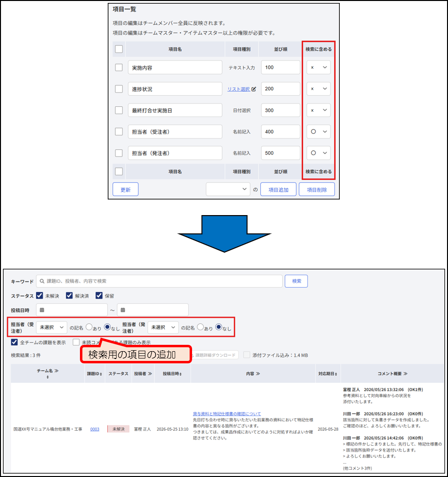Expand the コメント概要 column chevron
This screenshot has width=448, height=477.
pyautogui.click(x=406, y=374)
